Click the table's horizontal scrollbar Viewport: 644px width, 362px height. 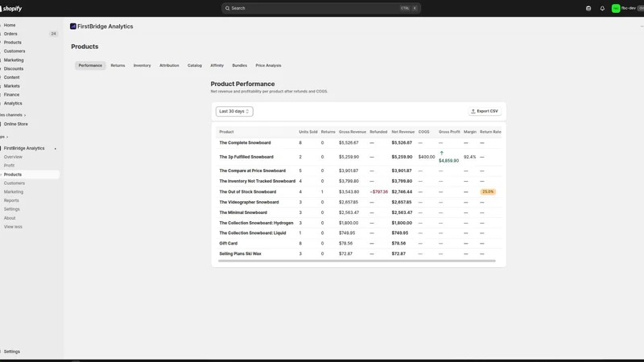pyautogui.click(x=357, y=261)
